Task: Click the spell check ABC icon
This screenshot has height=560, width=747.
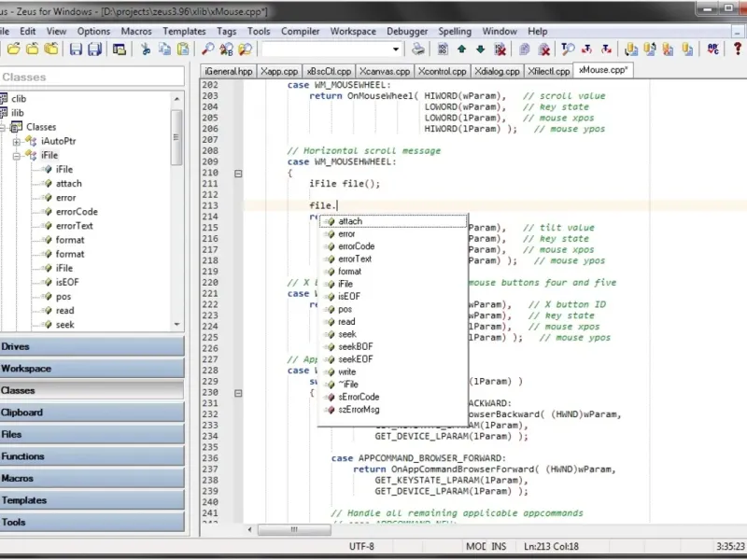Action: pos(712,49)
